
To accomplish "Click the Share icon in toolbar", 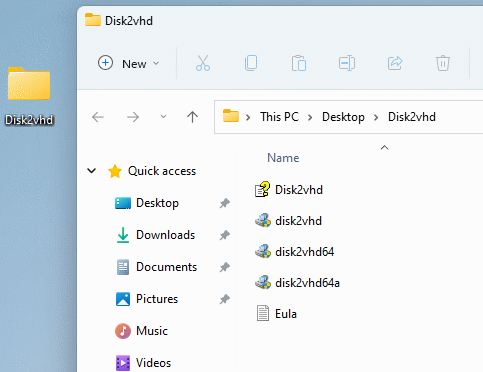I will (395, 63).
